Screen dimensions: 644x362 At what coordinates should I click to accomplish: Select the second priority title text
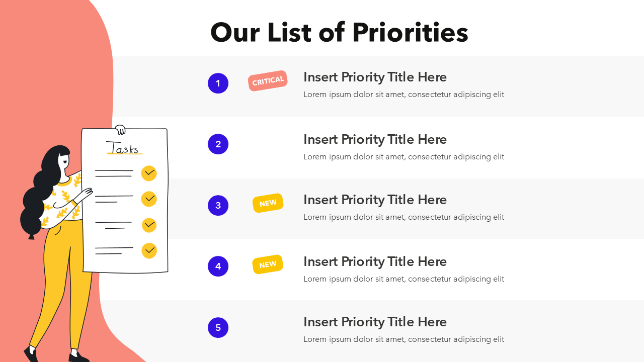(375, 139)
